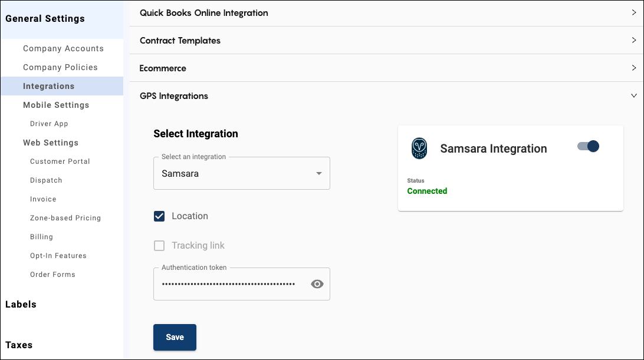
Task: Open Company Accounts settings
Action: 63,48
